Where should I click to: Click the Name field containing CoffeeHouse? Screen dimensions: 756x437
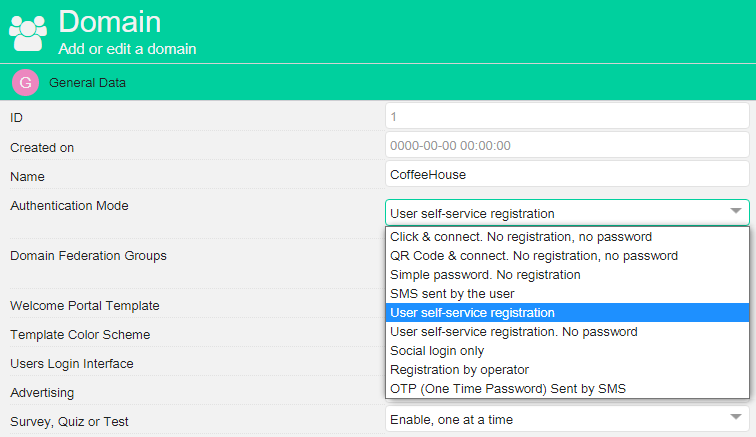coord(566,174)
